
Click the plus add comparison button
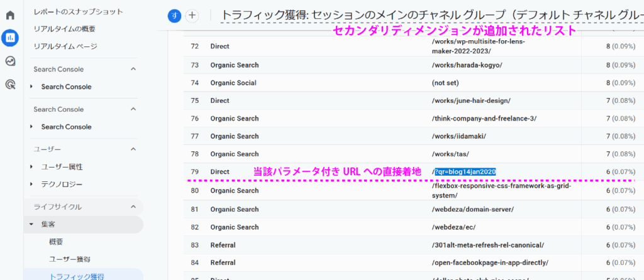point(192,16)
